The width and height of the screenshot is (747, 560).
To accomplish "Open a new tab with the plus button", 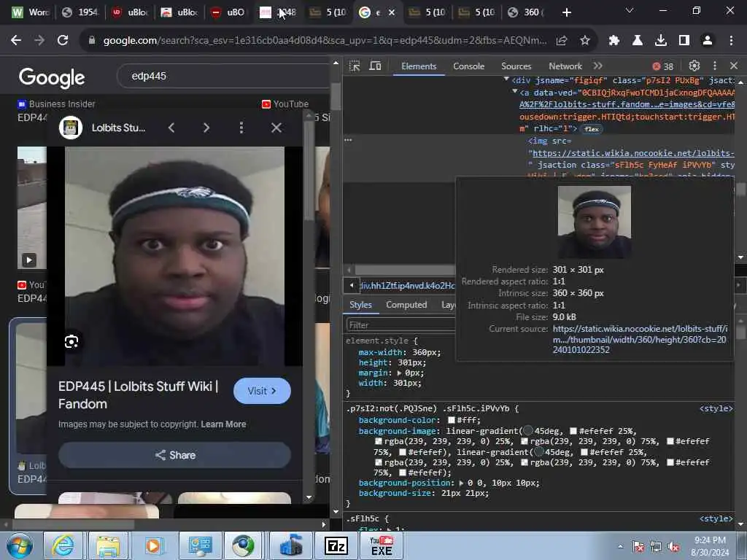I will click(x=566, y=12).
